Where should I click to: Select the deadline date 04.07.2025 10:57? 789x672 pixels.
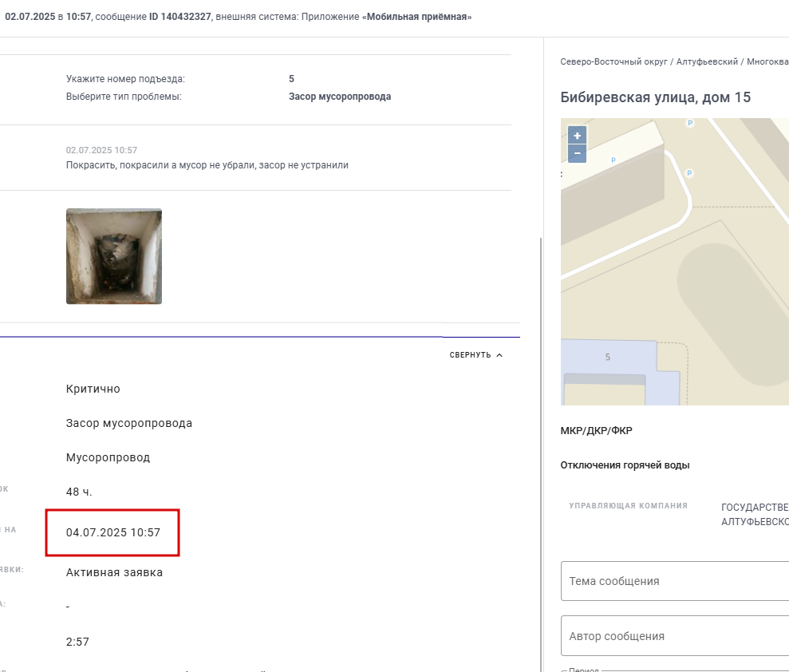113,532
